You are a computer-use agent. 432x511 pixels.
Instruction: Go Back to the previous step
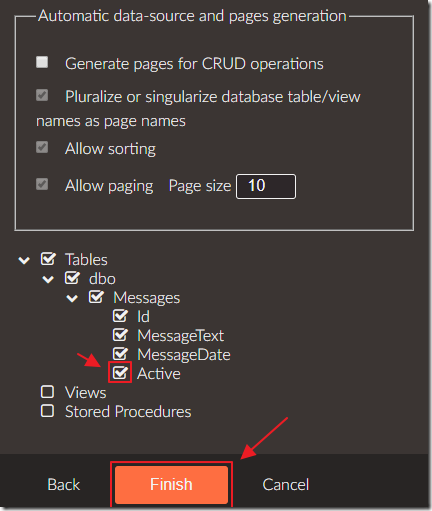[x=64, y=484]
